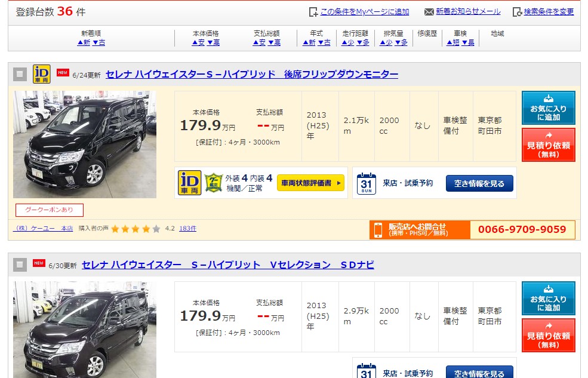Click the 販売店へお問合せ orange contact banner

(x=420, y=229)
